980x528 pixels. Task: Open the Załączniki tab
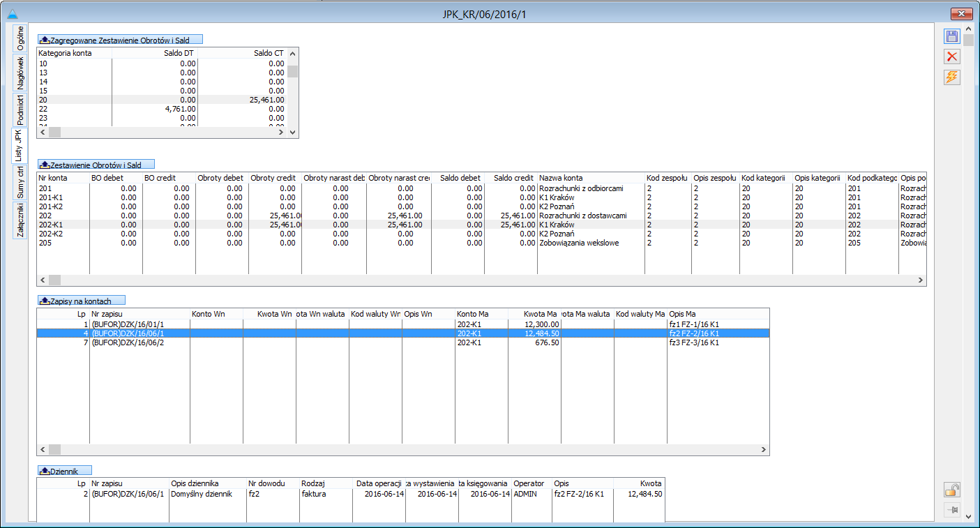tap(20, 221)
